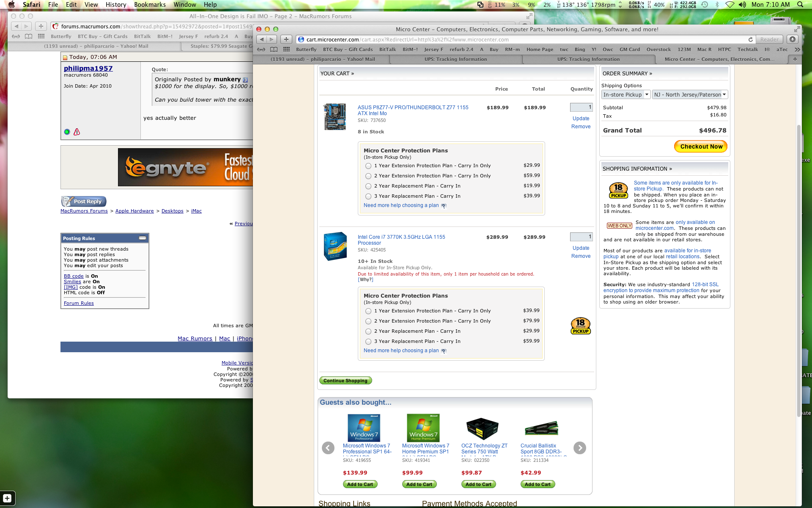This screenshot has height=508, width=812.
Task: Click the add bookmark plus button beside the Micro Center address bar
Action: tap(286, 39)
